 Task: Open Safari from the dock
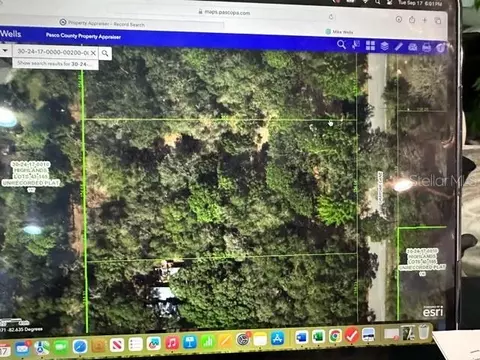point(80,347)
